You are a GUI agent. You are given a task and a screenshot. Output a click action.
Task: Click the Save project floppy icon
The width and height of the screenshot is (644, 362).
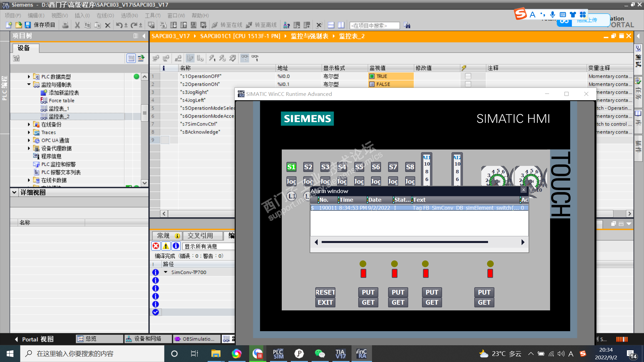(28, 25)
